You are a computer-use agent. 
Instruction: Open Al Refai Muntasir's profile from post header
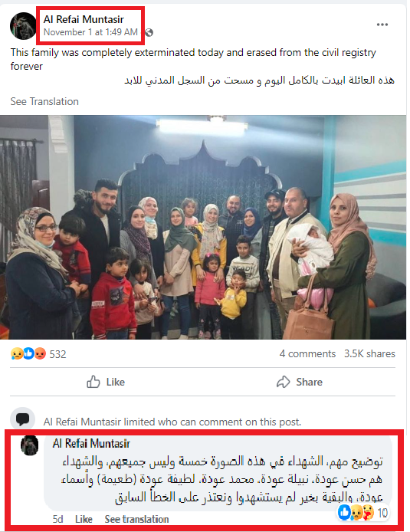(84, 19)
